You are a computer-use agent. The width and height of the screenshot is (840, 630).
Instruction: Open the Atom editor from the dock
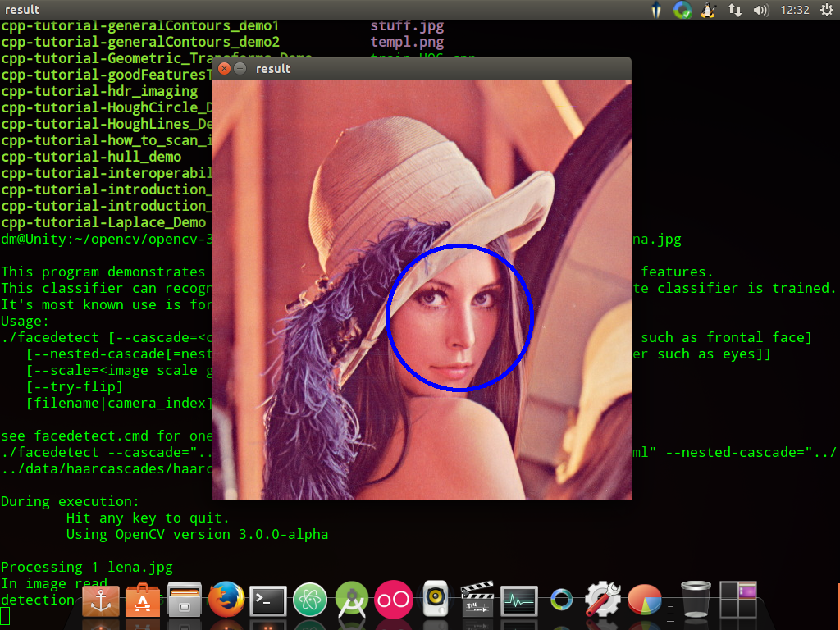click(x=309, y=600)
